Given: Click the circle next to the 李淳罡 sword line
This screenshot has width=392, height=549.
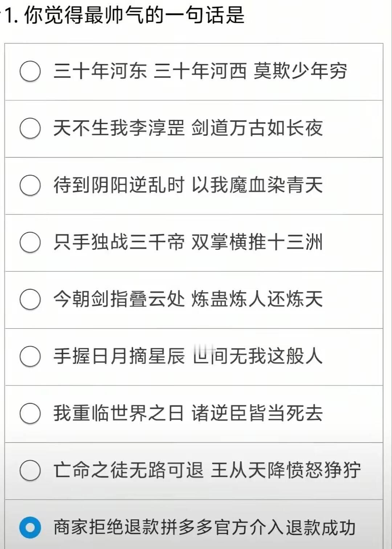Looking at the screenshot, I should [x=31, y=128].
